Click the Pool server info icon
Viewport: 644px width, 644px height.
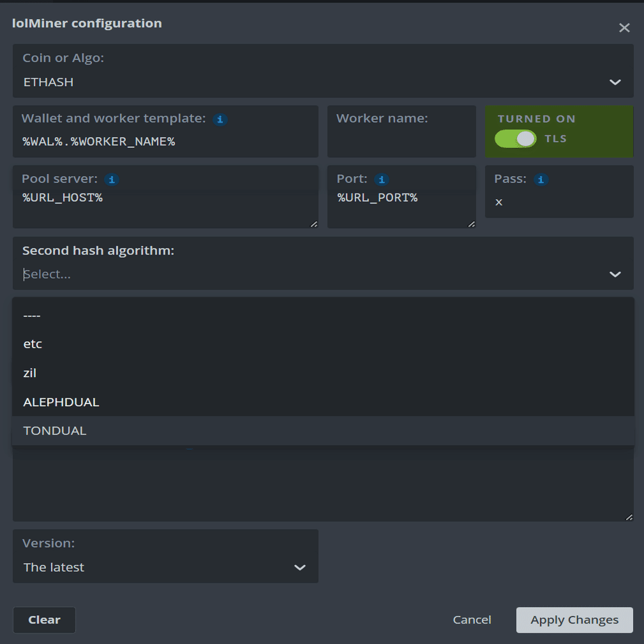[x=112, y=180]
